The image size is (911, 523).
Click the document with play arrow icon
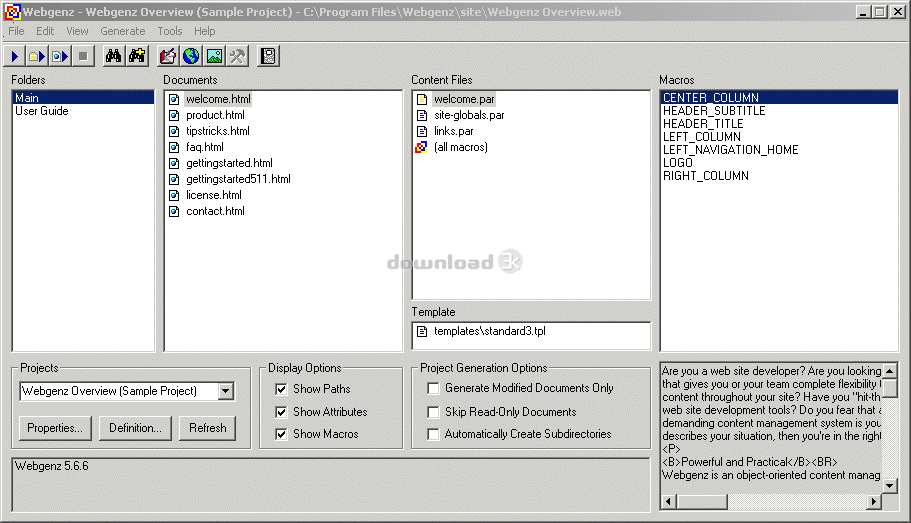click(60, 56)
